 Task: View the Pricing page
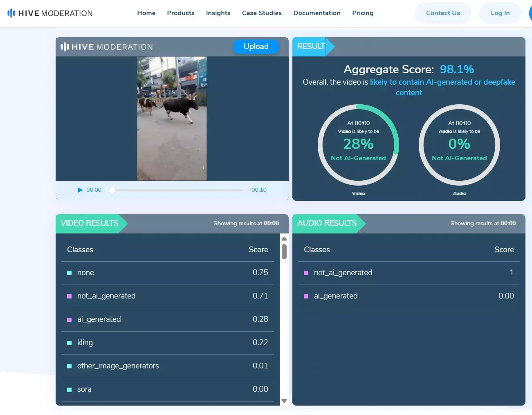363,13
